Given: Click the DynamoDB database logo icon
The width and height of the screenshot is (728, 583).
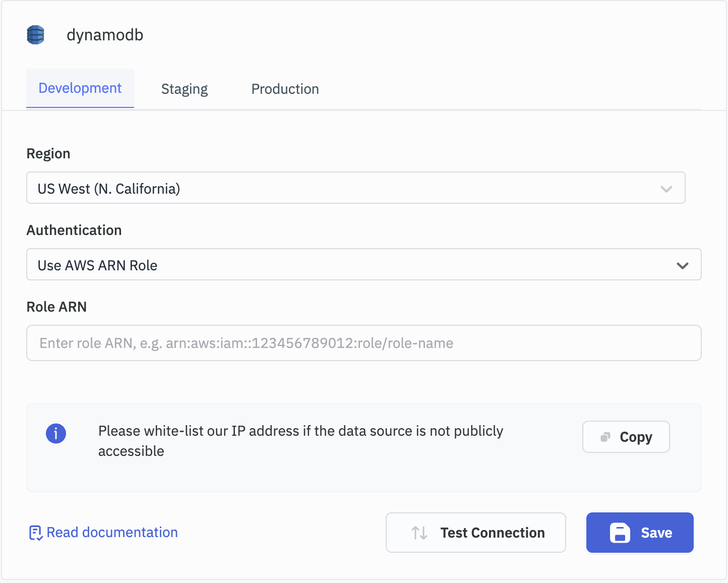Looking at the screenshot, I should click(x=35, y=35).
